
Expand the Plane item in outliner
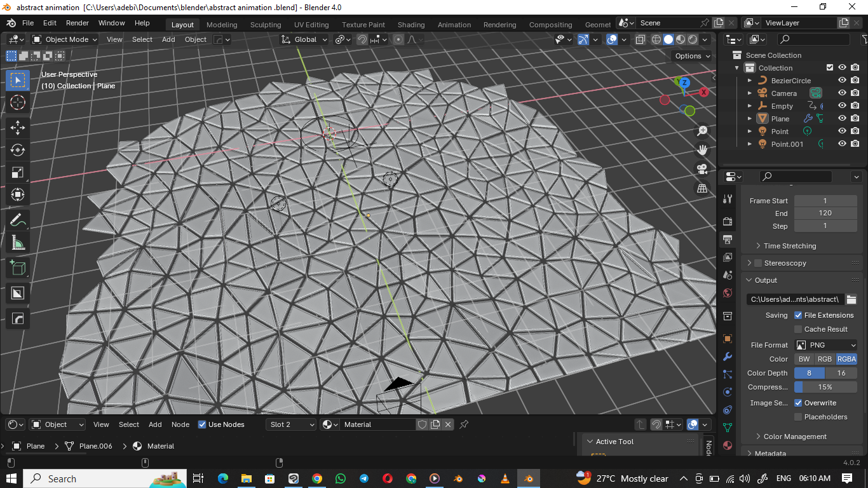point(750,119)
